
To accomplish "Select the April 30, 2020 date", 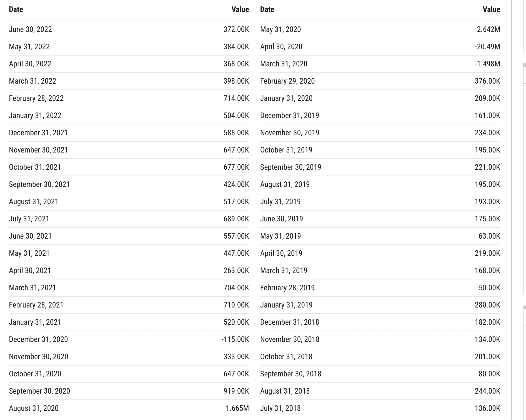I will pos(281,47).
